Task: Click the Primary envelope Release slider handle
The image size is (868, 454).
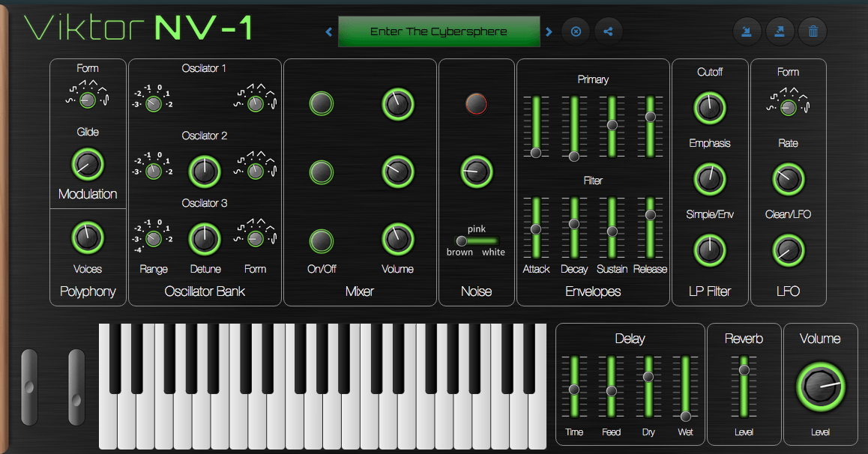Action: (651, 117)
